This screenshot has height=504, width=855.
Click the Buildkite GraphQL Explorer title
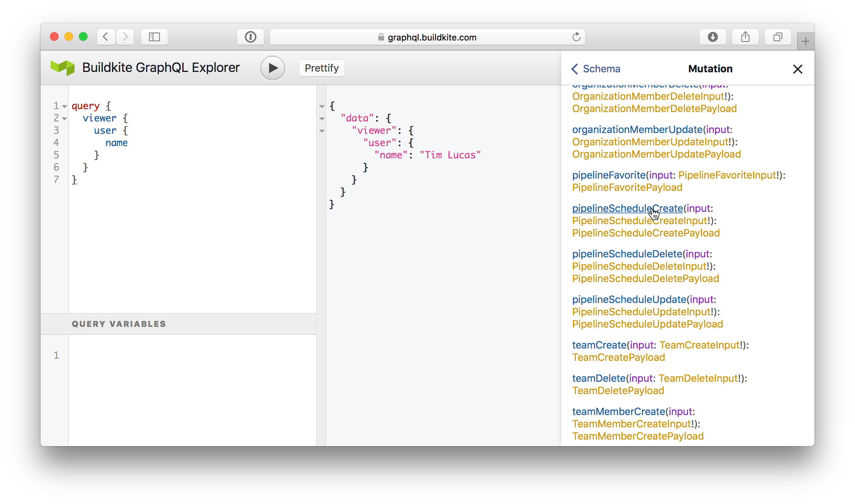161,68
